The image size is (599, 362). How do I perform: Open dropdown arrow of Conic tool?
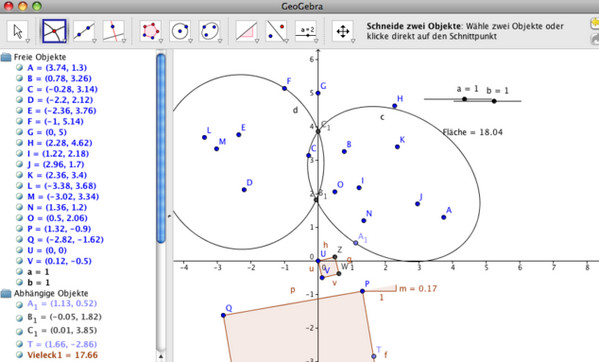[x=220, y=40]
